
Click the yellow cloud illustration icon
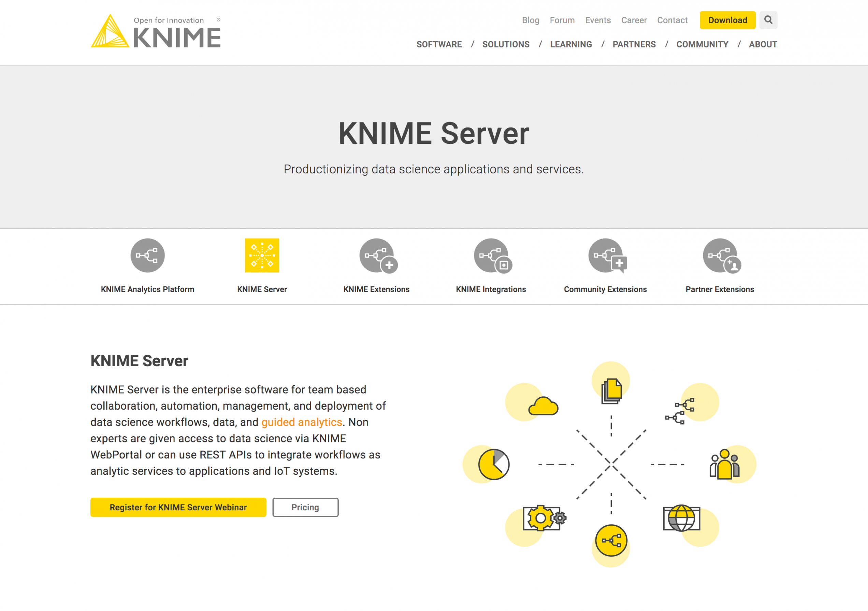(543, 406)
